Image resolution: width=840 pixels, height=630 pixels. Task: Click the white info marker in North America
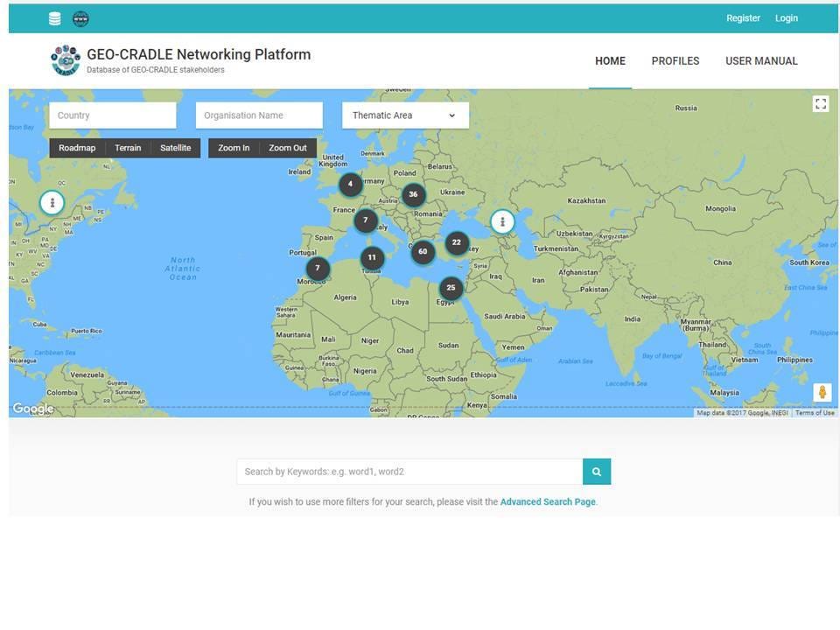tap(52, 202)
